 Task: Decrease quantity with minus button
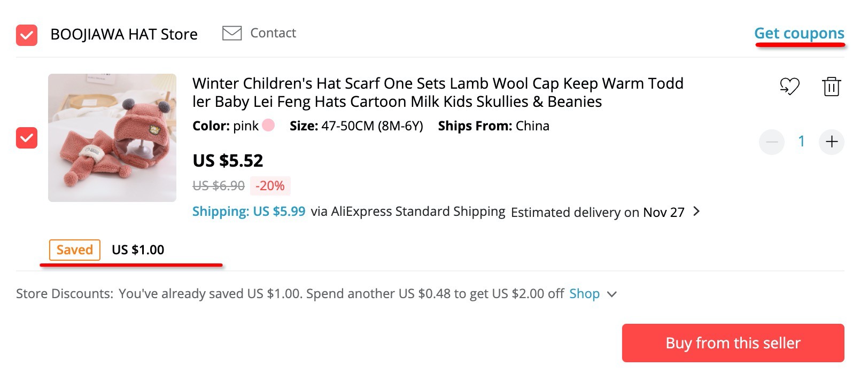[772, 142]
